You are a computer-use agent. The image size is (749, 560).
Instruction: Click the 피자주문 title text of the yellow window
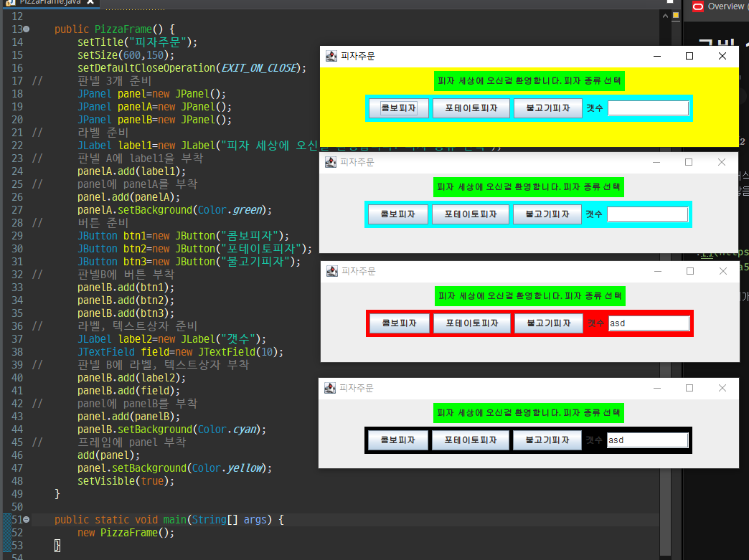tap(358, 57)
